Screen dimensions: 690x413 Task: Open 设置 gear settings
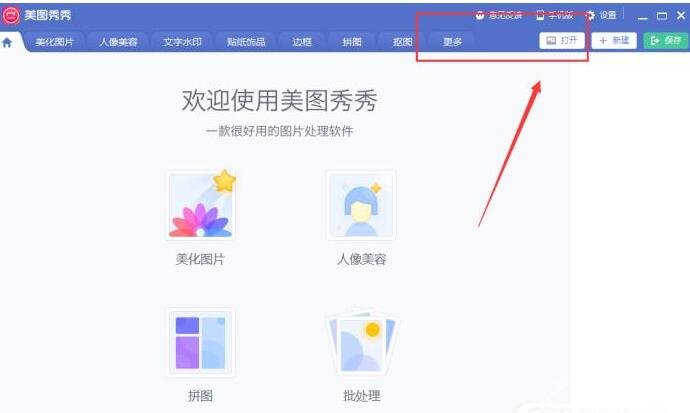point(602,15)
